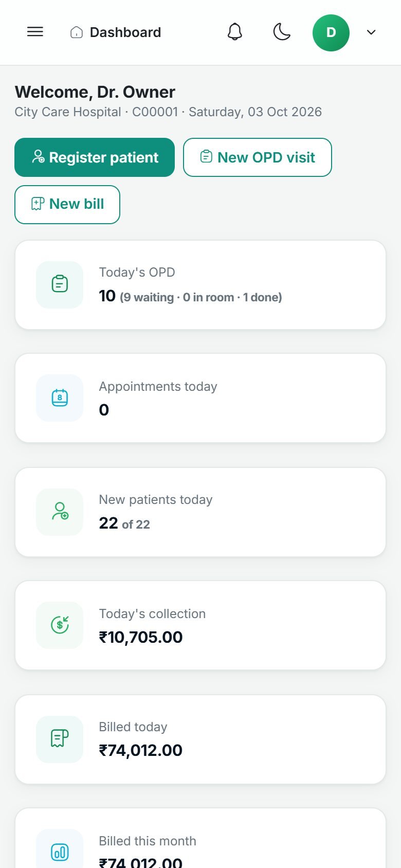Screen dimensions: 401x868
Task: Open the New patients today card
Action: (x=200, y=512)
